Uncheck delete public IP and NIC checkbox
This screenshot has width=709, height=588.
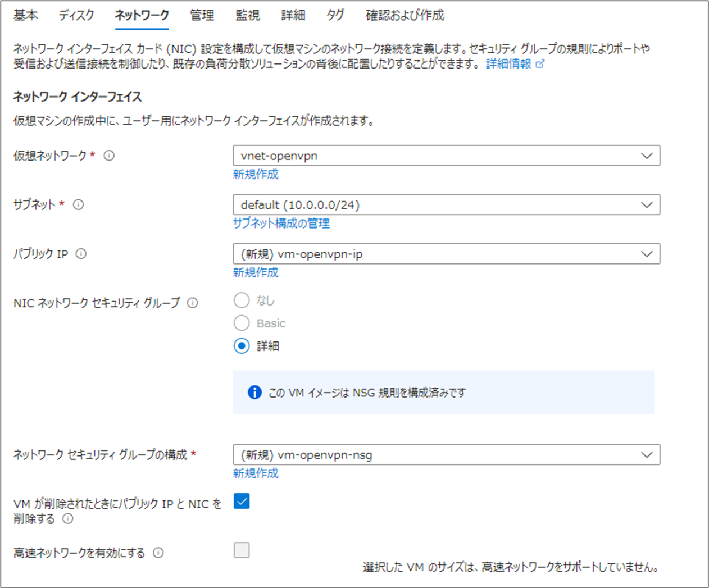coord(242,501)
